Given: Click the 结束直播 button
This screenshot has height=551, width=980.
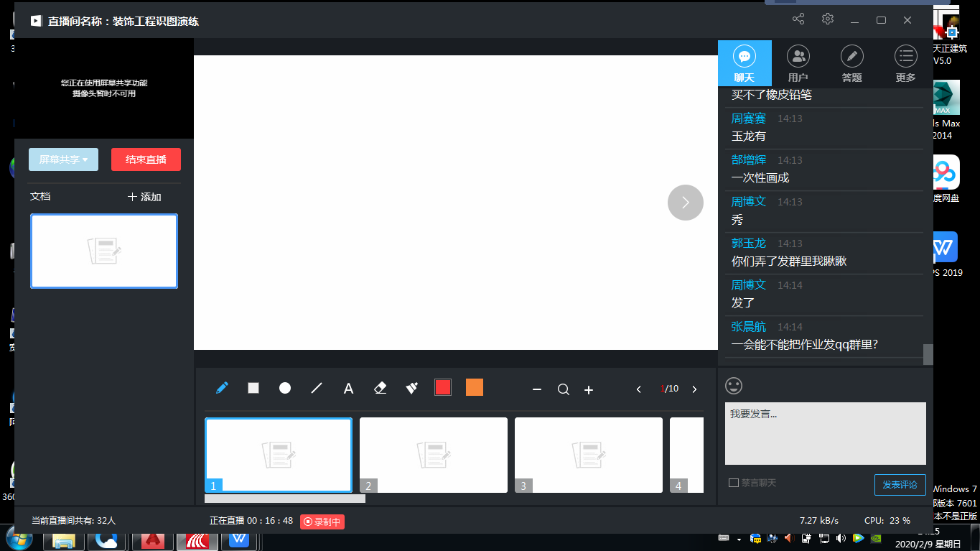Looking at the screenshot, I should pos(146,159).
